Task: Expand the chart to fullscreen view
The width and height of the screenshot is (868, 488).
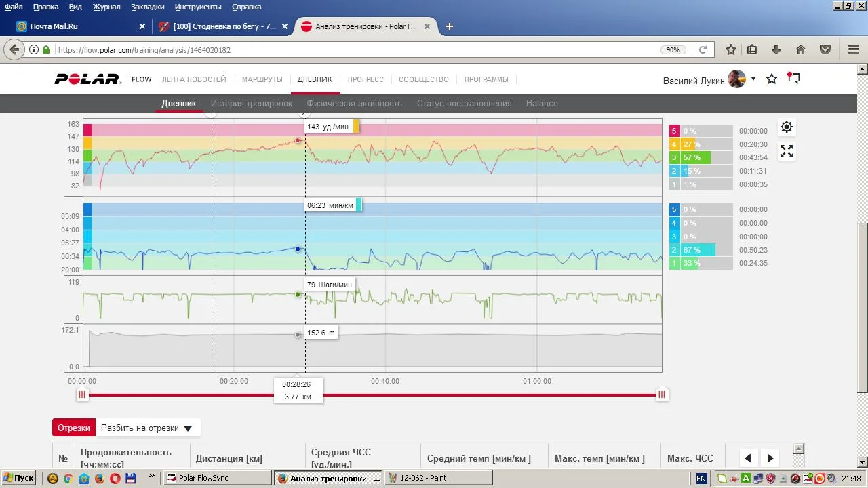Action: tap(786, 151)
